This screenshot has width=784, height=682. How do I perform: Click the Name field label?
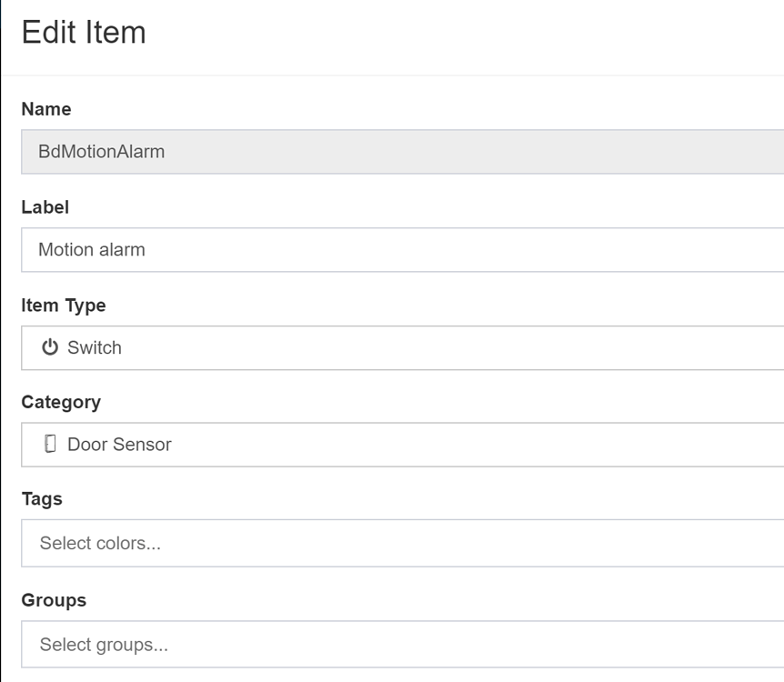pos(46,109)
